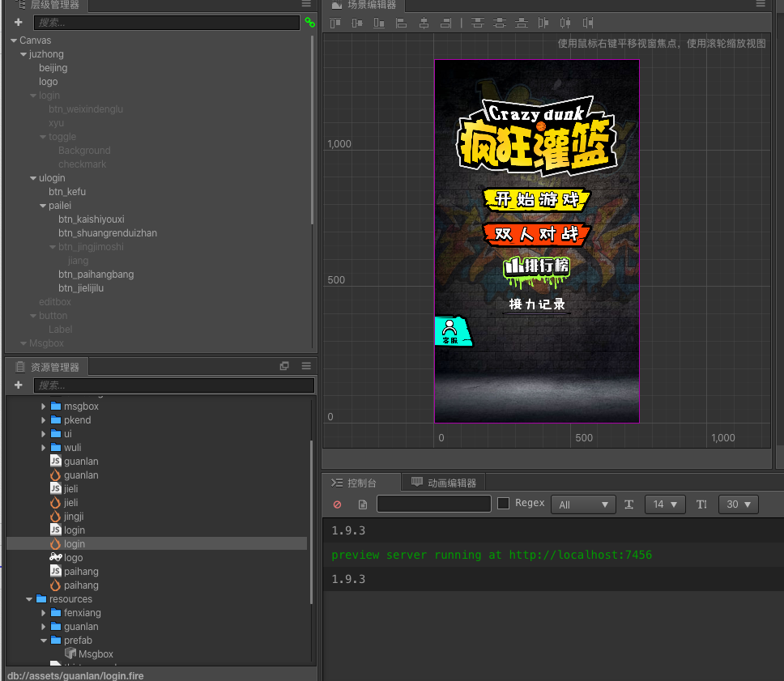Focus the hierarchy search field
Screen dimensions: 784x681
(167, 23)
